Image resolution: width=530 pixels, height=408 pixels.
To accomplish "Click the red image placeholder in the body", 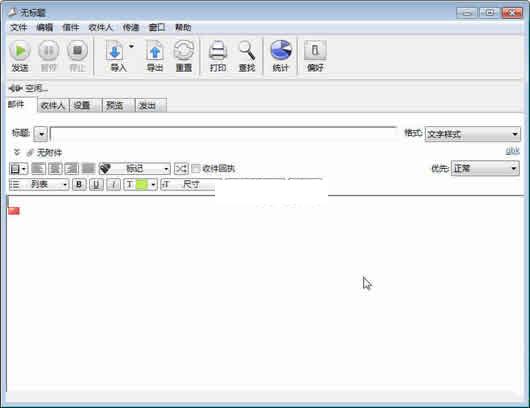I will click(14, 211).
